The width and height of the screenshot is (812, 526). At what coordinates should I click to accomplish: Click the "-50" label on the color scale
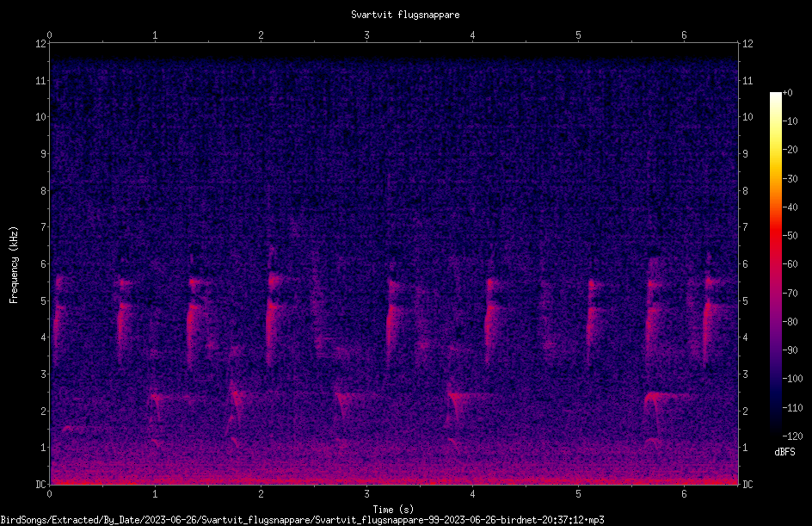click(x=790, y=236)
